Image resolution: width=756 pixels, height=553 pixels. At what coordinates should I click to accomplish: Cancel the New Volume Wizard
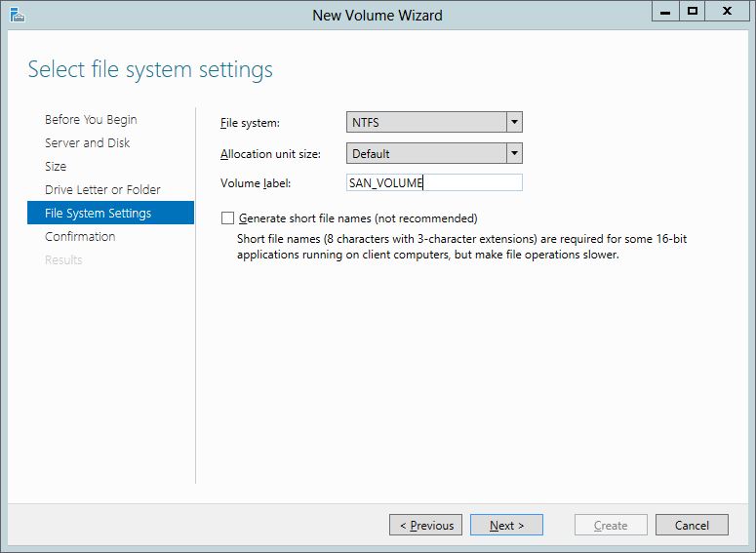click(x=691, y=525)
